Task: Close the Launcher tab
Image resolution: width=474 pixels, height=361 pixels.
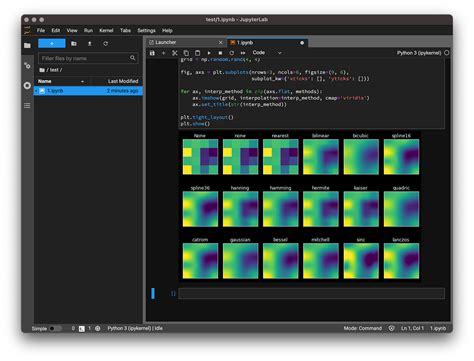Action: point(220,42)
